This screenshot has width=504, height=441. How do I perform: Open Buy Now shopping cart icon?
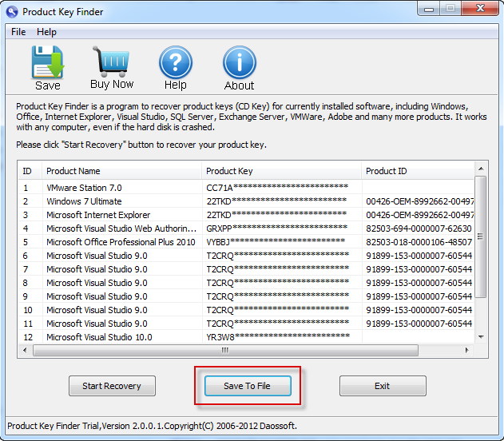pos(112,62)
